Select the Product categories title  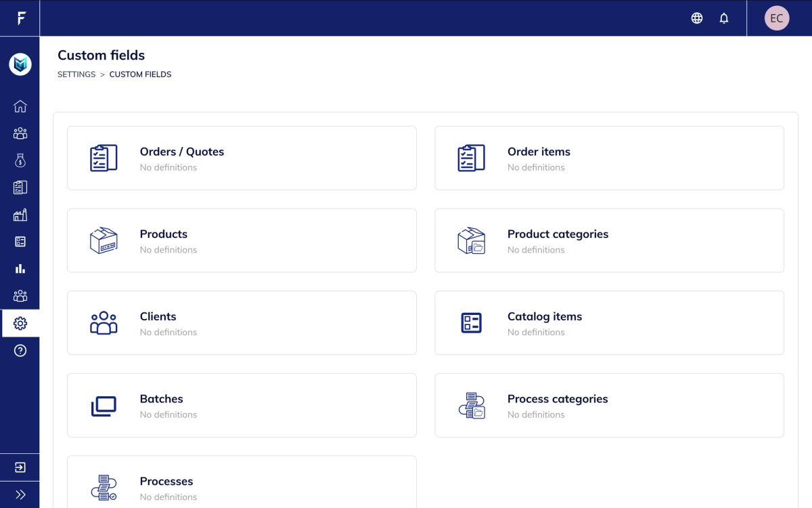[x=558, y=234]
